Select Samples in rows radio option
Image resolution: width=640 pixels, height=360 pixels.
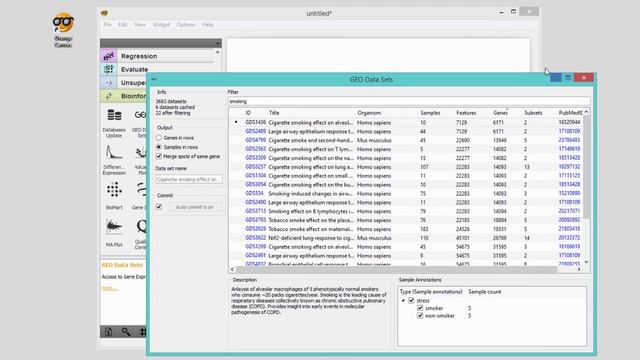(x=159, y=147)
